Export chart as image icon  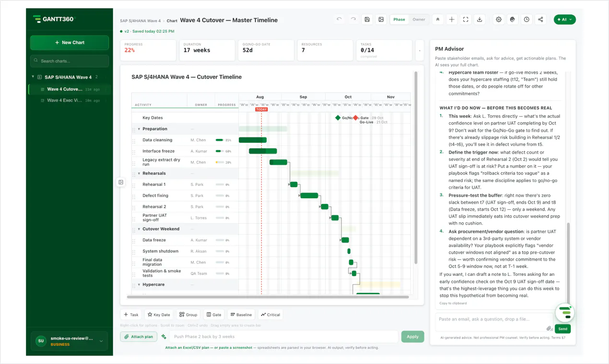tap(381, 20)
